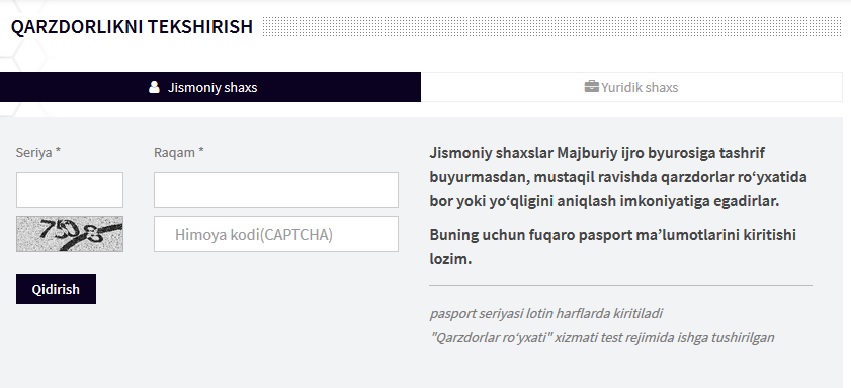Focus the Seriya input field
This screenshot has height=388, width=851.
[69, 190]
